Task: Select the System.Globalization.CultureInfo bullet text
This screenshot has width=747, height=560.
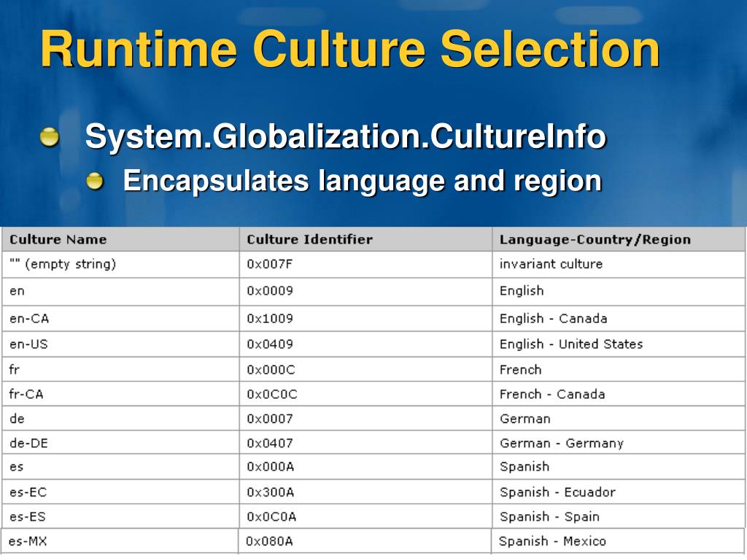Action: 345,136
